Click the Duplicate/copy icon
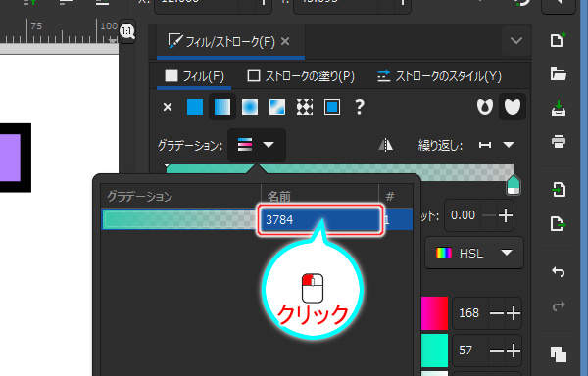Image resolution: width=588 pixels, height=376 pixels. (558, 354)
